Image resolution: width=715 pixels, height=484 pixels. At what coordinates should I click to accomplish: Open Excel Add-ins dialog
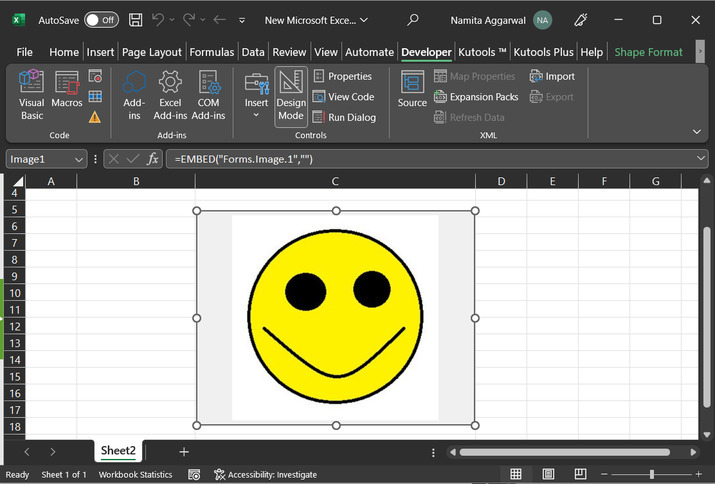click(x=170, y=95)
